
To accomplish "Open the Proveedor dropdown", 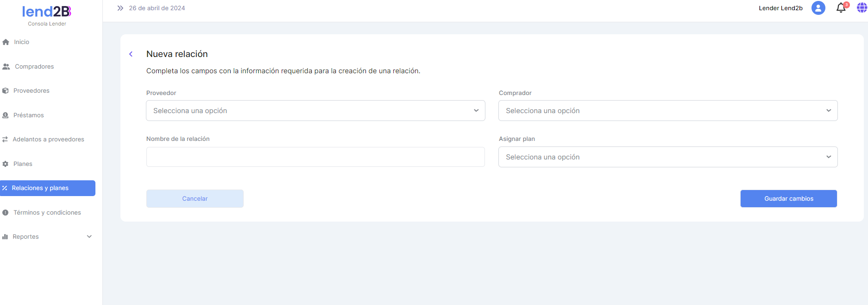I will point(315,111).
